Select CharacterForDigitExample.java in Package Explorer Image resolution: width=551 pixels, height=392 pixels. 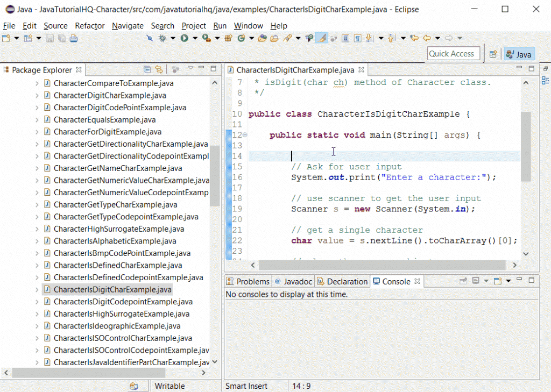pyautogui.click(x=108, y=132)
